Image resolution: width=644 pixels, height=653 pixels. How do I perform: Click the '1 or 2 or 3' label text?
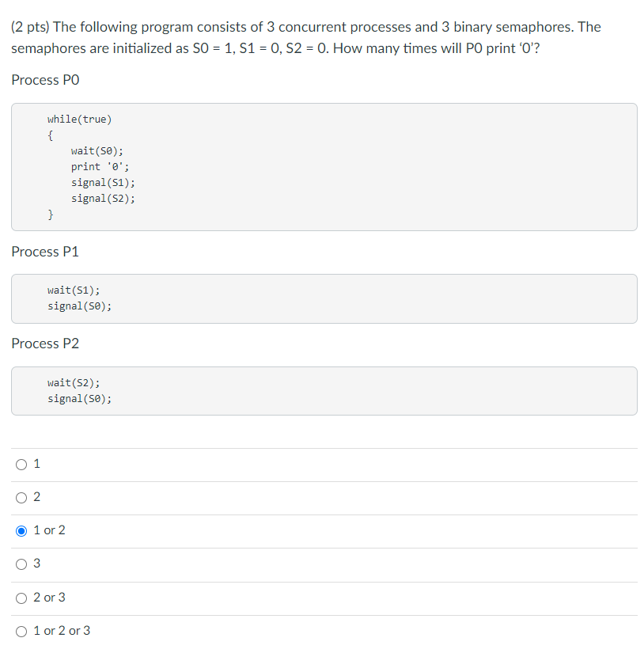coord(62,631)
